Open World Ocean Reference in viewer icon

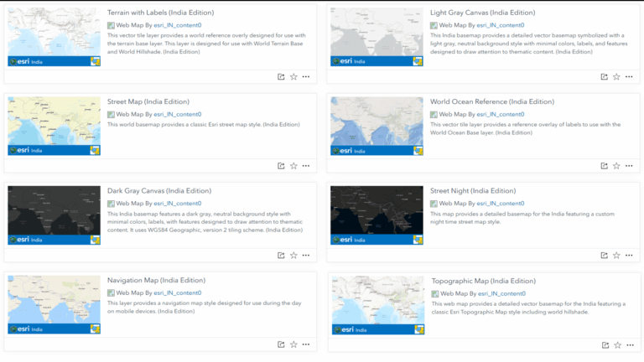click(x=604, y=166)
